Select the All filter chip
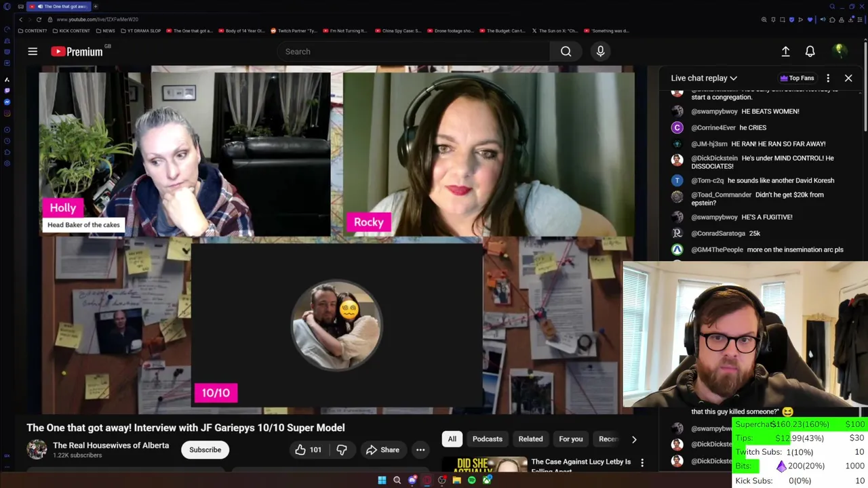This screenshot has width=868, height=488. point(452,439)
